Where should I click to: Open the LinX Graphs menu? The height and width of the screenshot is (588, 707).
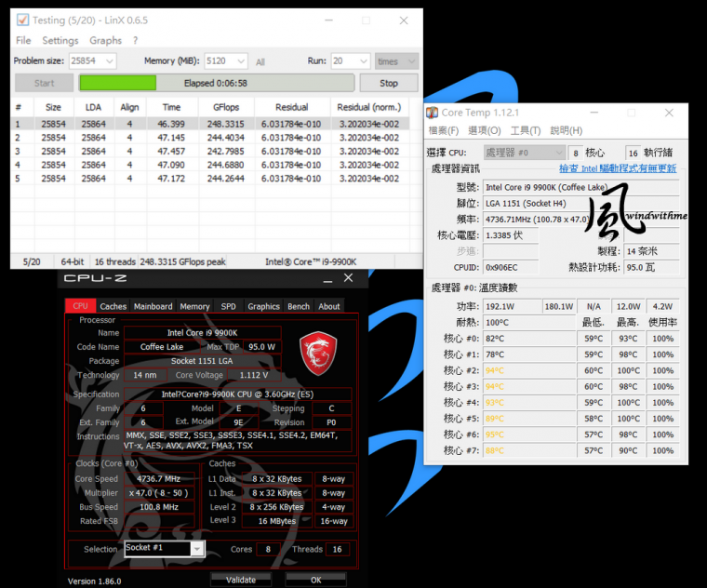pos(105,41)
